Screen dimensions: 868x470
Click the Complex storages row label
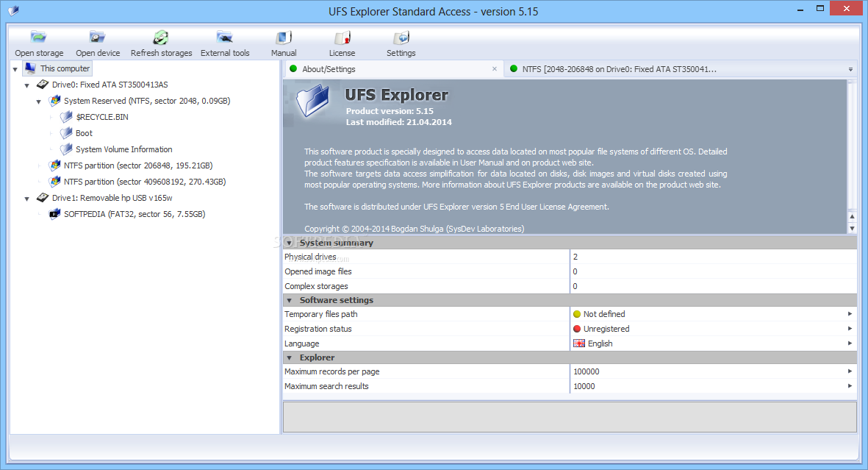pos(316,286)
